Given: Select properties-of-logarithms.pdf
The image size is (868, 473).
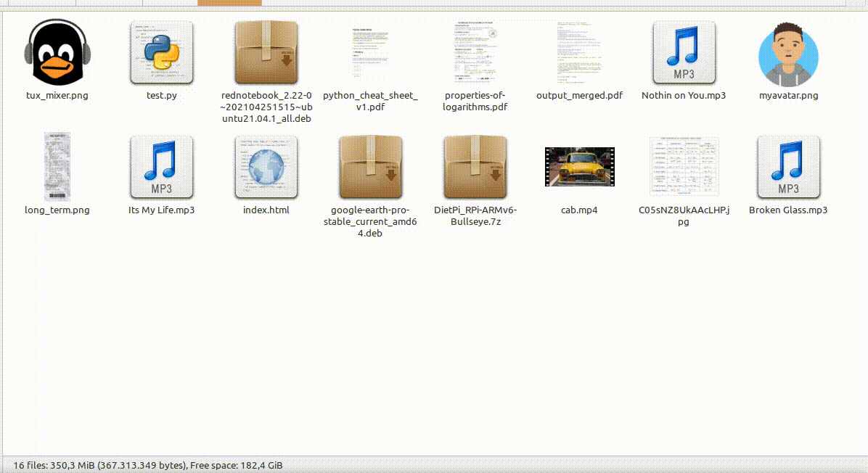Looking at the screenshot, I should [475, 52].
